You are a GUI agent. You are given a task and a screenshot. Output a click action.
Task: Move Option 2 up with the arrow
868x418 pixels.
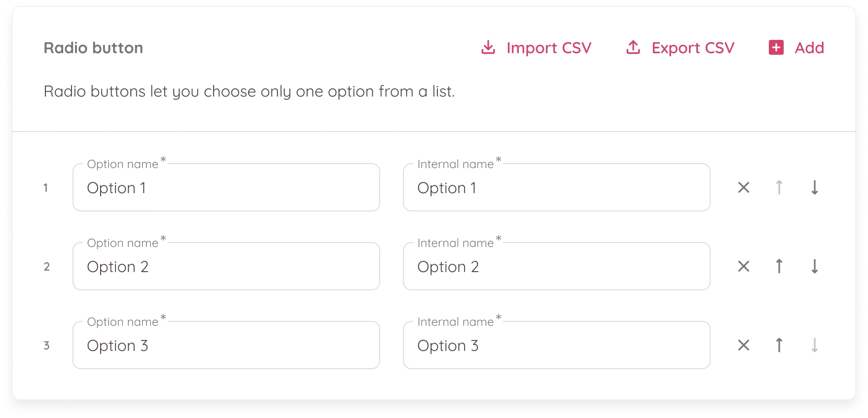coord(779,266)
